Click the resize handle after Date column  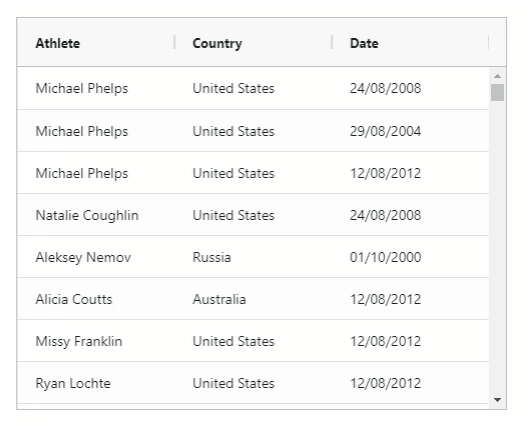pos(488,42)
